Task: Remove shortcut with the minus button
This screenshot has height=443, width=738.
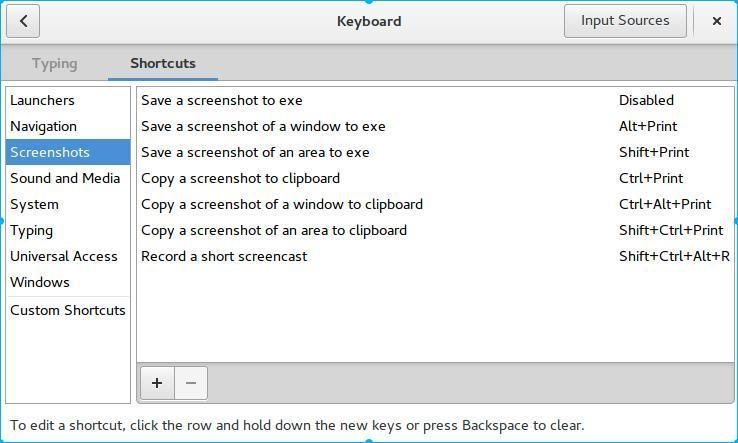Action: 191,383
